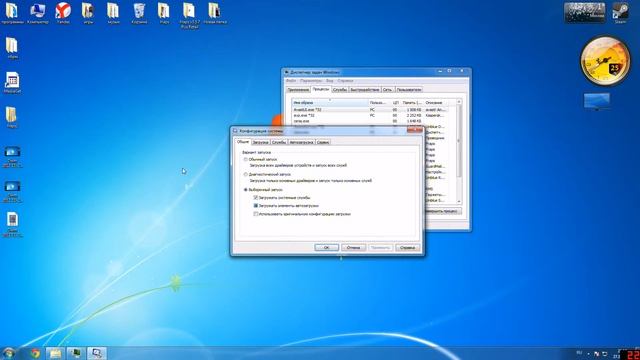Open the Вид menu in Task Manager
640x360 pixels.
[329, 81]
